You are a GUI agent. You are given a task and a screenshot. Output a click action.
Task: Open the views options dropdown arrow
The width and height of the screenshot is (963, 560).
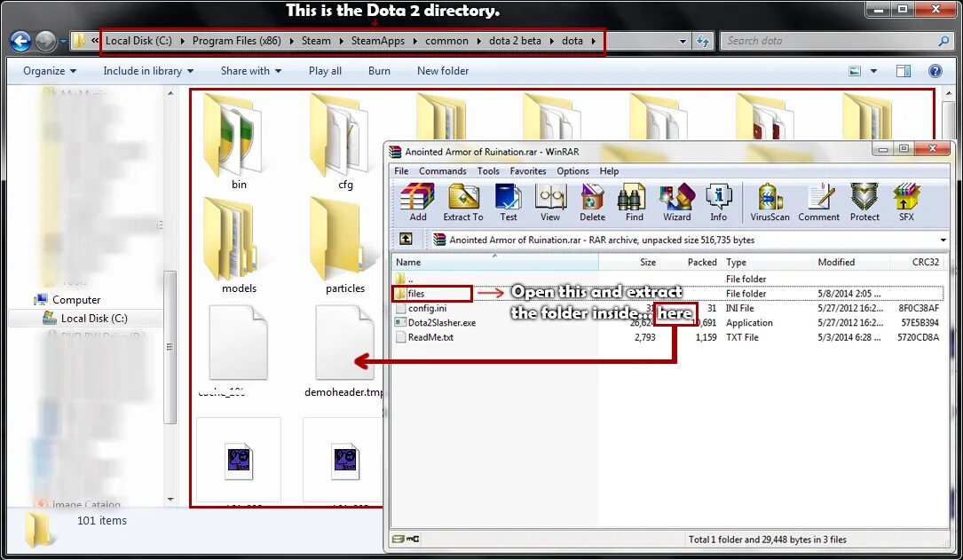[x=873, y=71]
